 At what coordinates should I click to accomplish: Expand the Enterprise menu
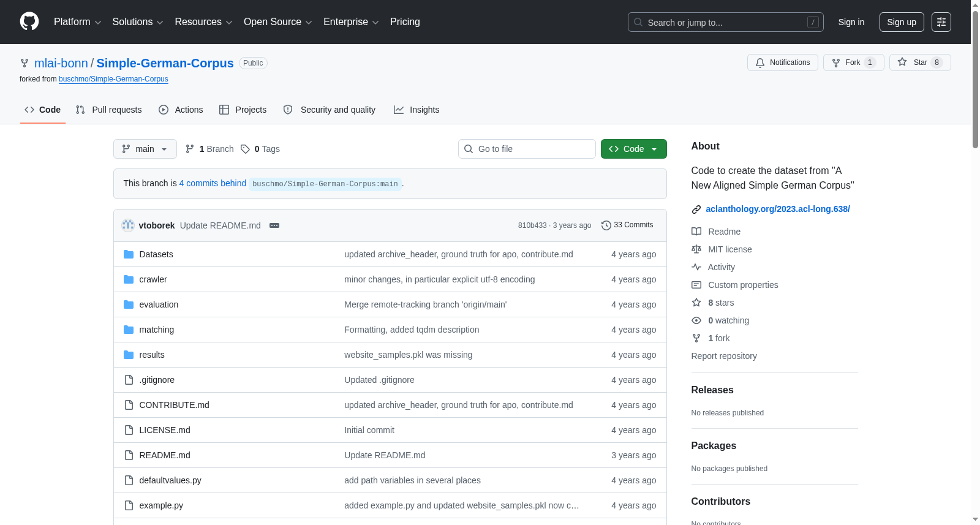point(351,22)
